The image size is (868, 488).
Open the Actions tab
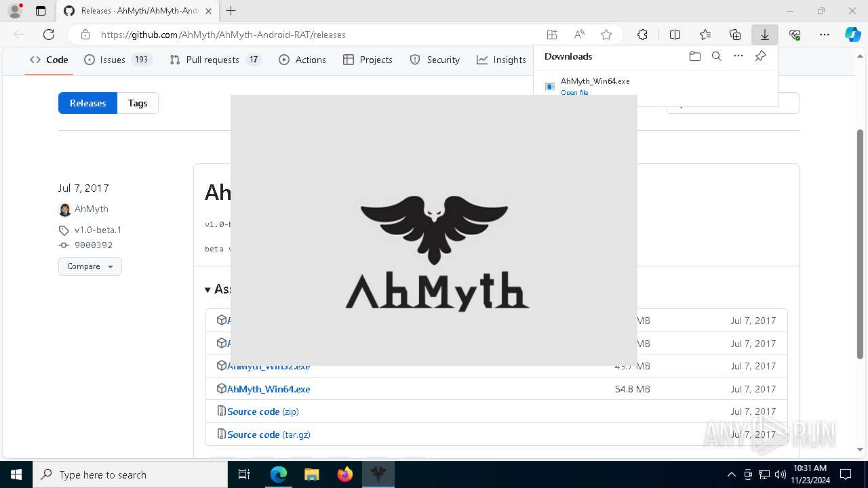[x=302, y=60]
